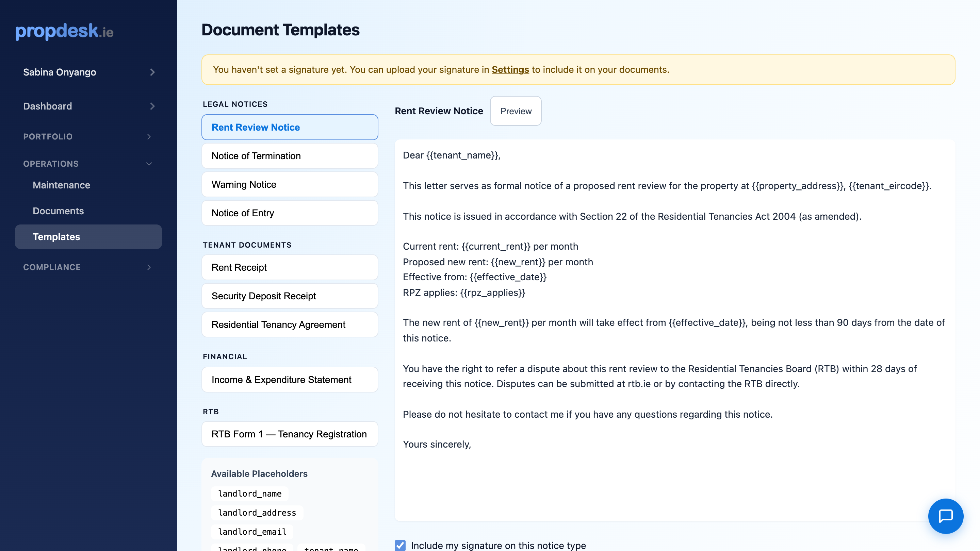
Task: Select Templates in the sidebar
Action: 88,236
